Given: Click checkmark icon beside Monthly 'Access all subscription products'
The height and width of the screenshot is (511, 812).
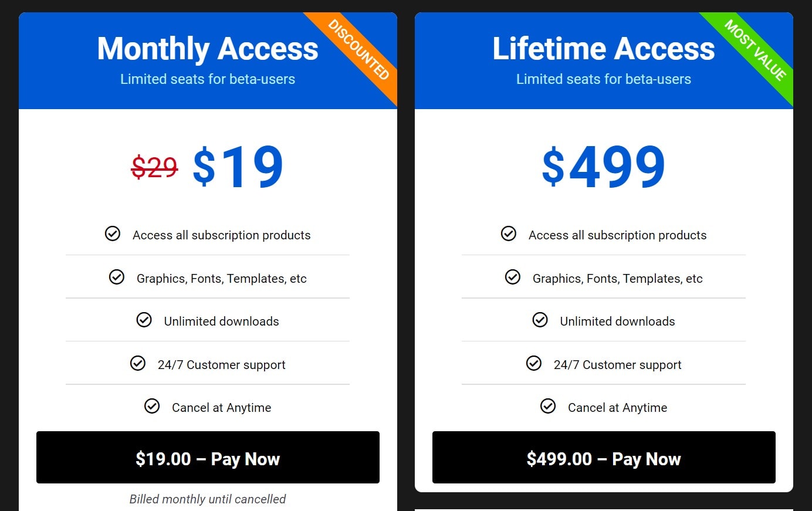Looking at the screenshot, I should (113, 233).
